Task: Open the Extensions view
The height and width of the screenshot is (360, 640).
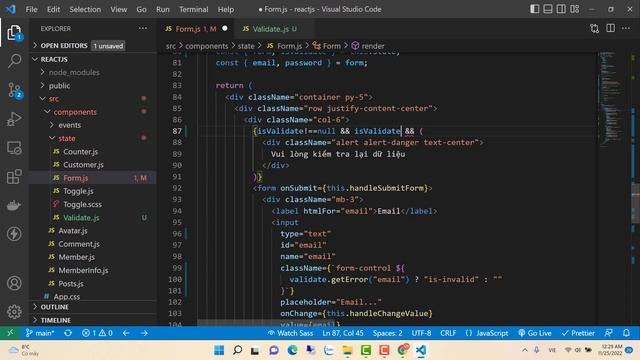Action: [14, 177]
